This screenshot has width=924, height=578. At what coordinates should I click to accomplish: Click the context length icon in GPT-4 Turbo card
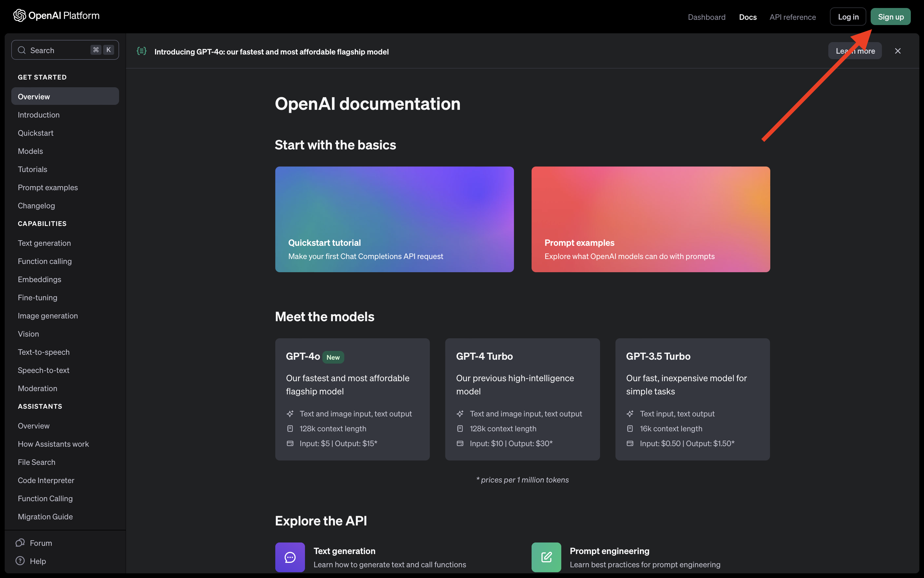coord(460,429)
